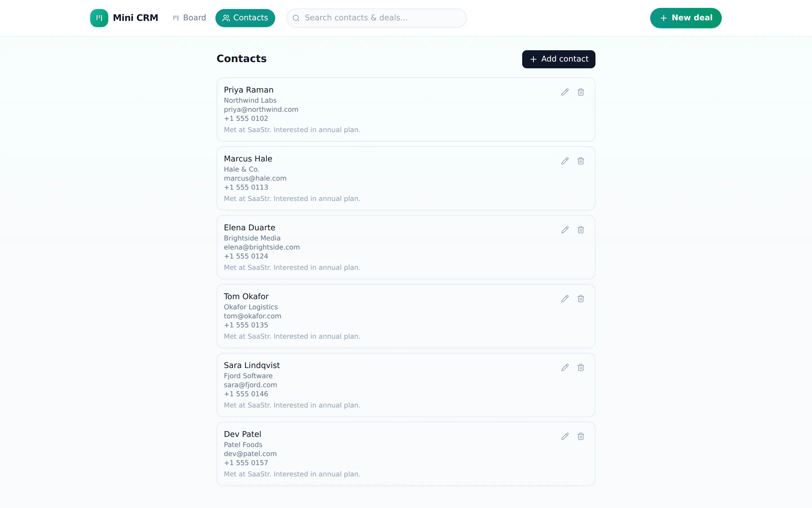This screenshot has width=812, height=508.
Task: Click the Brightside Media company name
Action: click(x=252, y=238)
